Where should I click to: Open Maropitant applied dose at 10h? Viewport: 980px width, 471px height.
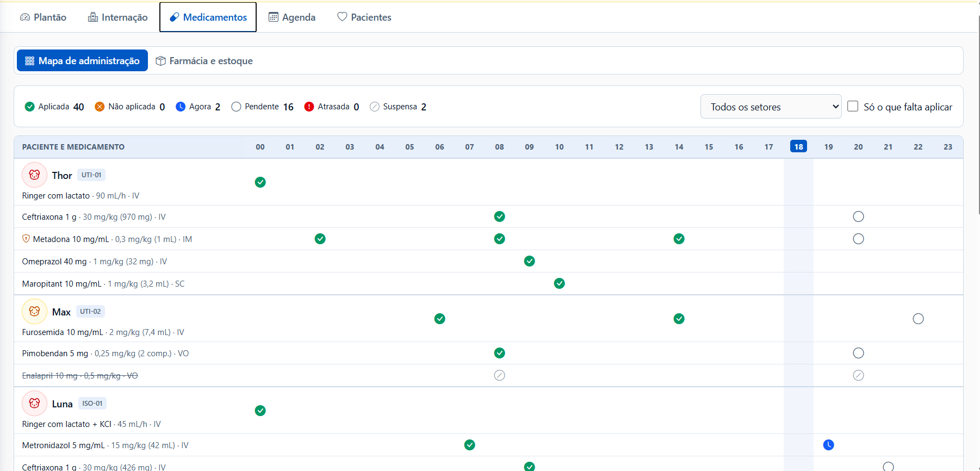(560, 283)
